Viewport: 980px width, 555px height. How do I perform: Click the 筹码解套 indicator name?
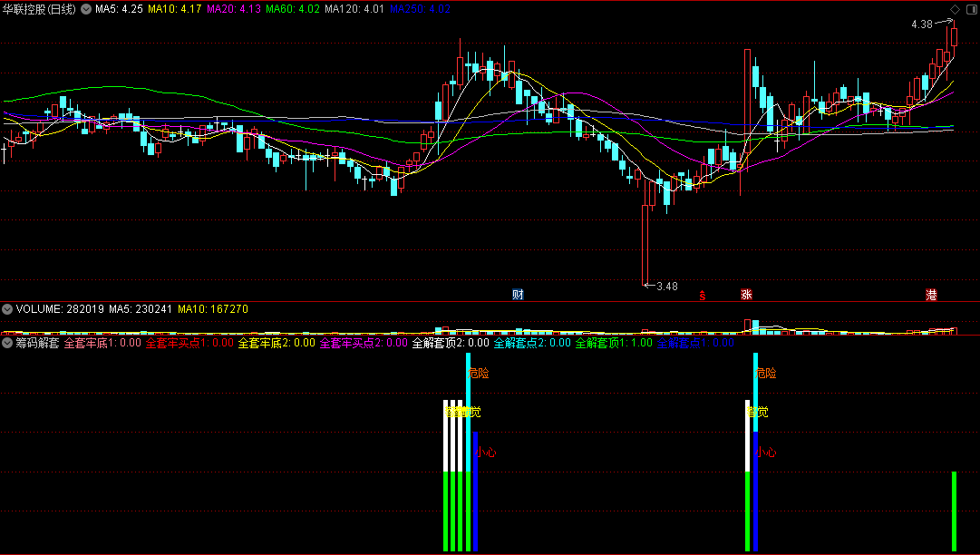click(x=37, y=343)
